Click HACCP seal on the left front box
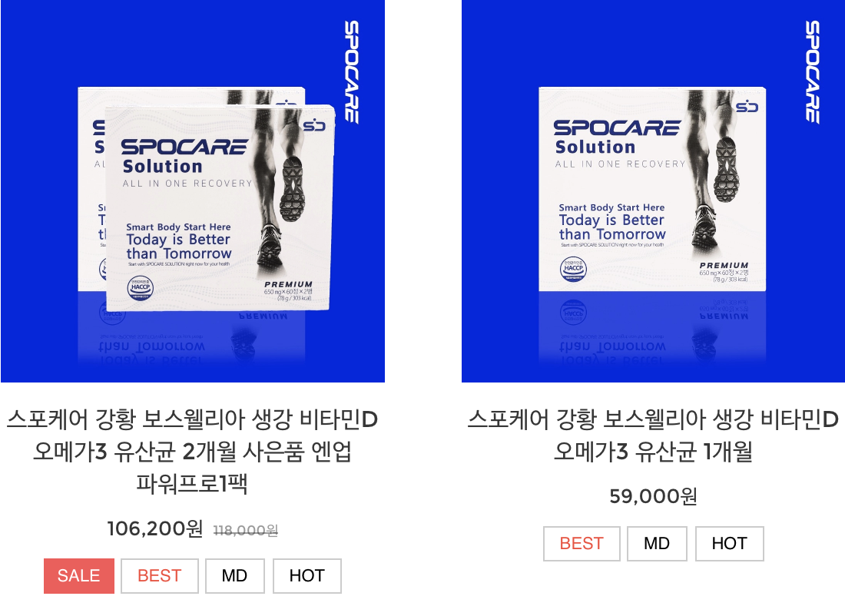Viewport: 845px width, 616px height. pyautogui.click(x=140, y=287)
